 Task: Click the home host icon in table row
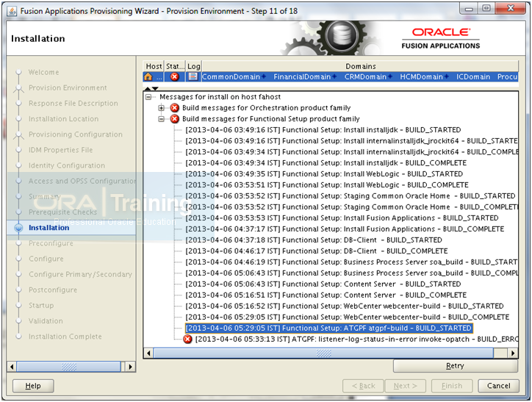148,76
